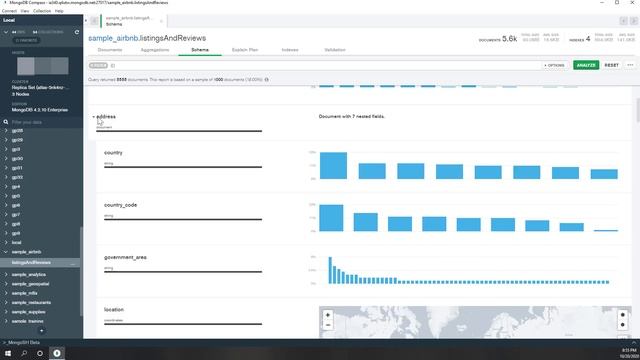
Task: Click the gp9 database label
Action: click(16, 233)
